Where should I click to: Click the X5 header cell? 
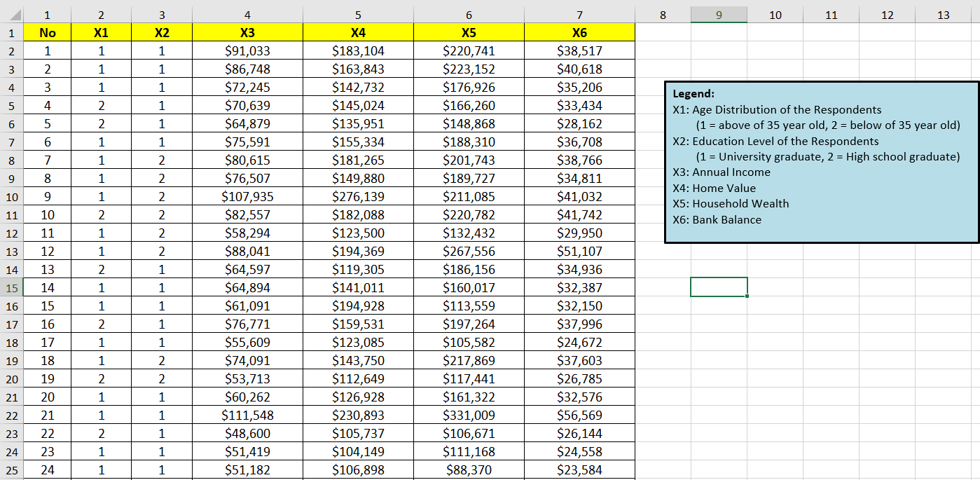coord(469,32)
